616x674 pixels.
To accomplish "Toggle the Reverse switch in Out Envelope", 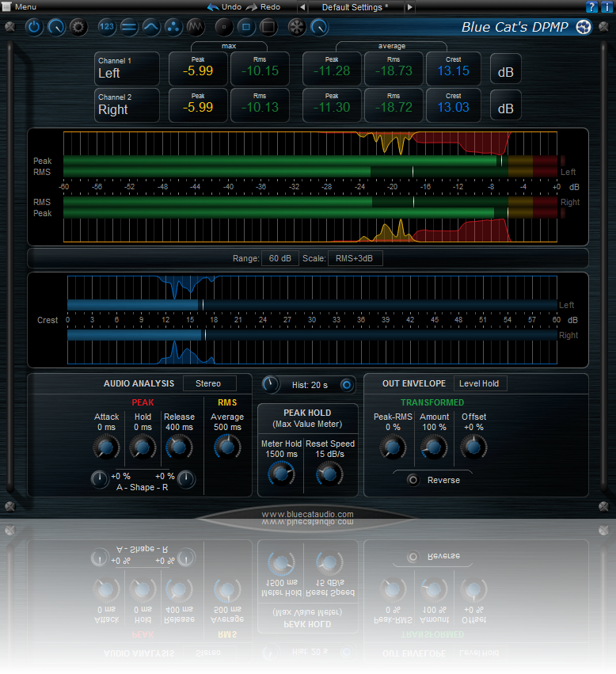I will pos(413,480).
